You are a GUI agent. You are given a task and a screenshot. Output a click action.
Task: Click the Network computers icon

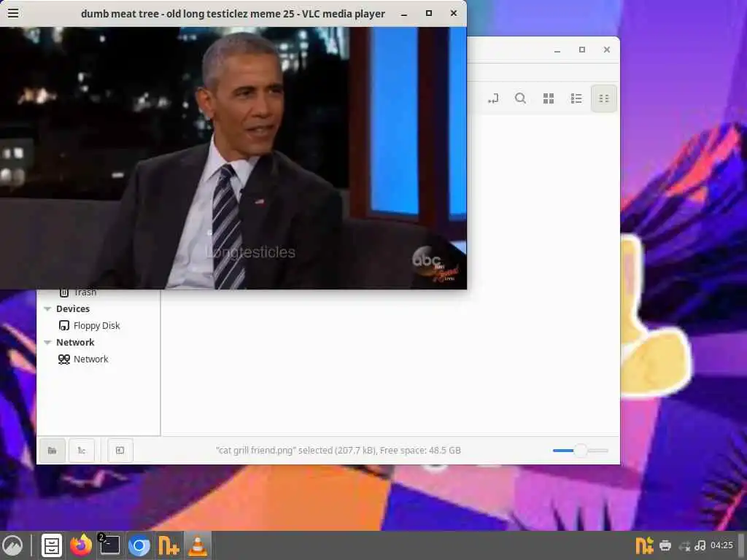pyautogui.click(x=64, y=359)
